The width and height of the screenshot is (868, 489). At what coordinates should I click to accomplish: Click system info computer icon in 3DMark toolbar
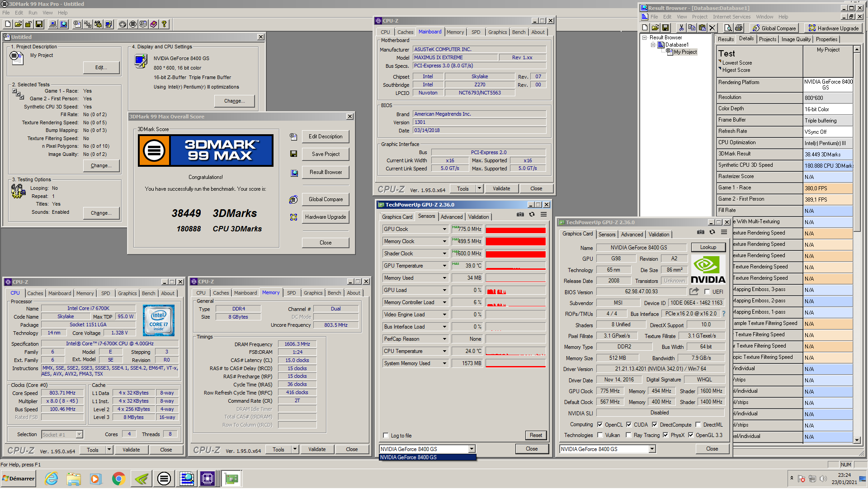(53, 24)
